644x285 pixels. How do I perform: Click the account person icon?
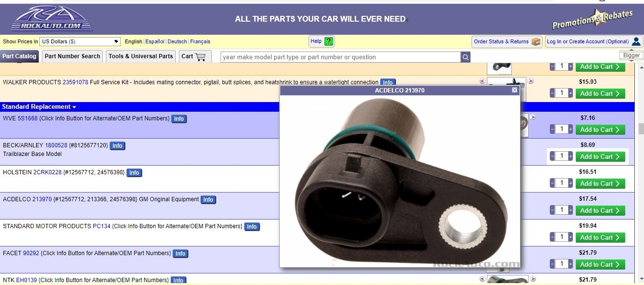pos(636,41)
